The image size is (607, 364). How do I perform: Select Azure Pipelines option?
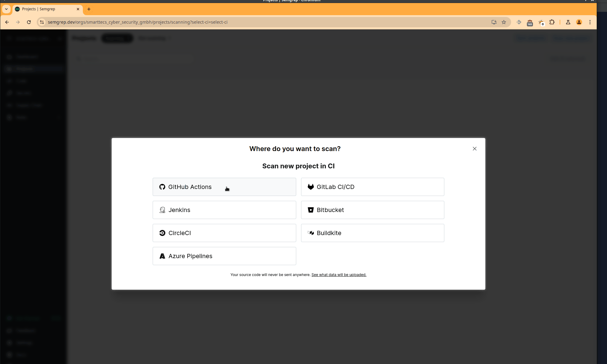click(224, 256)
